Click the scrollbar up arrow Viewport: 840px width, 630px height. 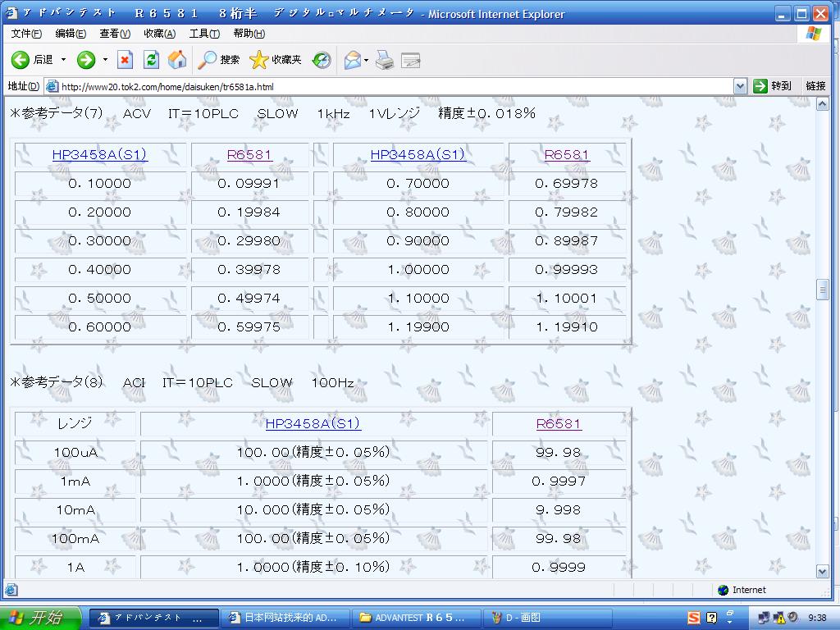coord(822,104)
